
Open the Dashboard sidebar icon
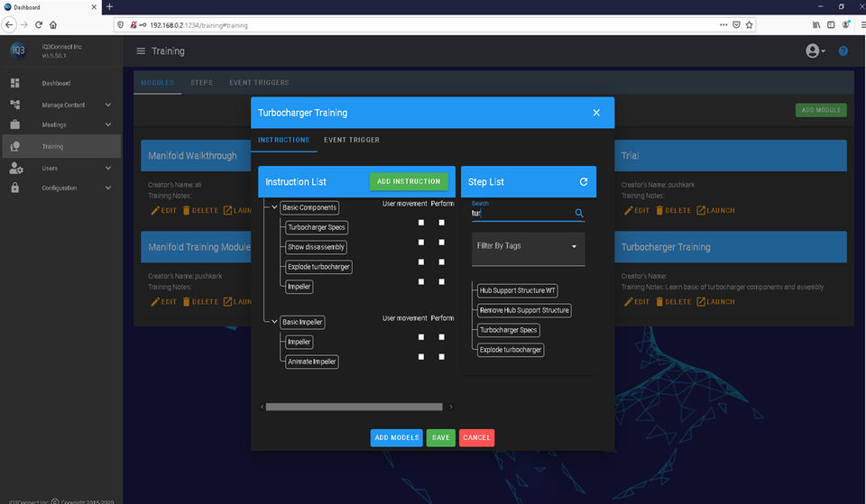click(15, 83)
